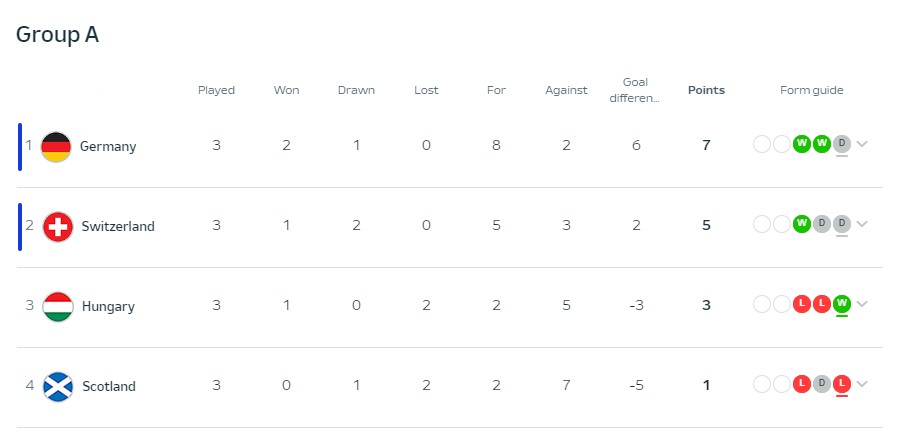Click the Played column header
This screenshot has width=900, height=444.
click(216, 90)
